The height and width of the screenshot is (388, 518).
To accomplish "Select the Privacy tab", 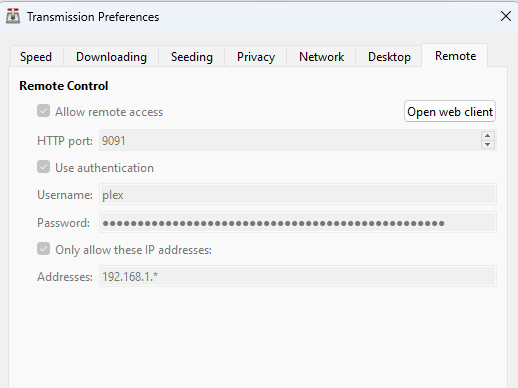I will point(256,57).
